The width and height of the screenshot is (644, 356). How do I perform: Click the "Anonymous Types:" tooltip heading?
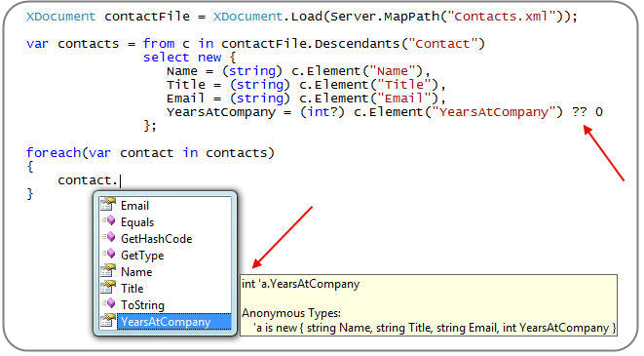(x=291, y=313)
